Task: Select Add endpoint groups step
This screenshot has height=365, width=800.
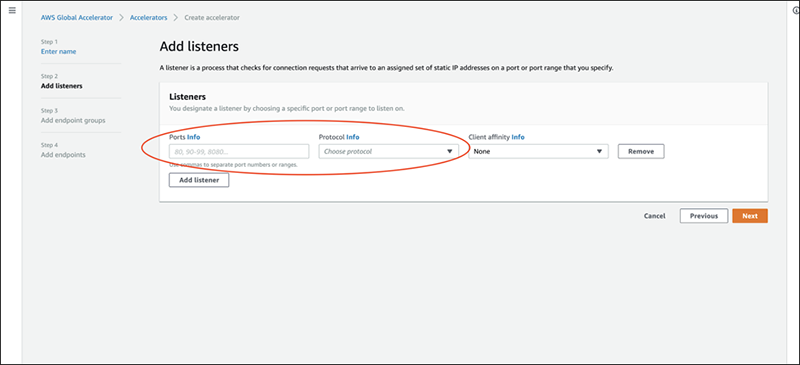Action: (73, 120)
